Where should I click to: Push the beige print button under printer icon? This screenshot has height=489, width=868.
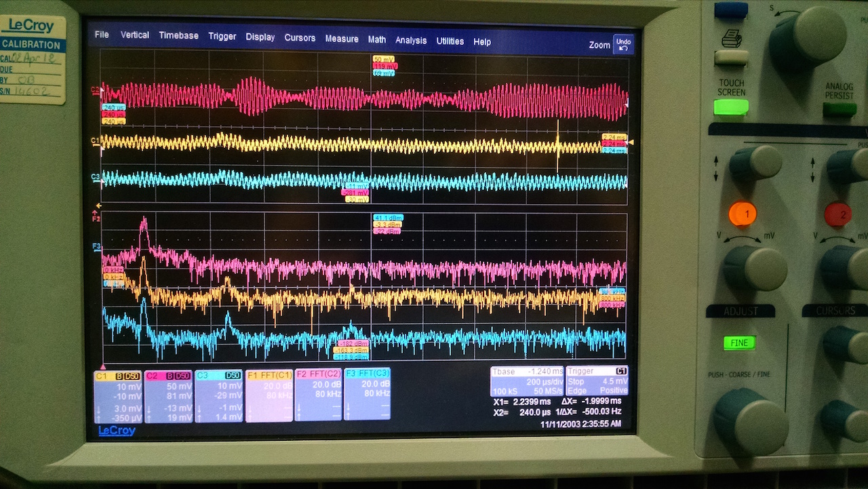pyautogui.click(x=731, y=57)
